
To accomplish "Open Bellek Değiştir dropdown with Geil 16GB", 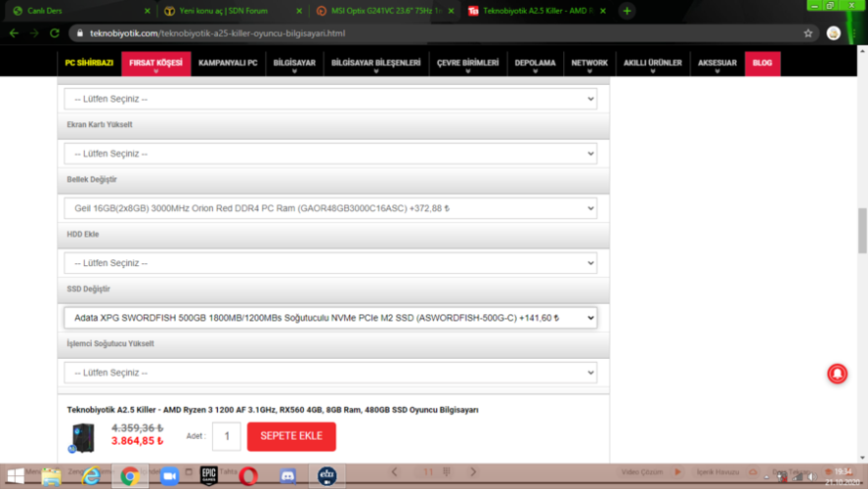I will tap(330, 208).
